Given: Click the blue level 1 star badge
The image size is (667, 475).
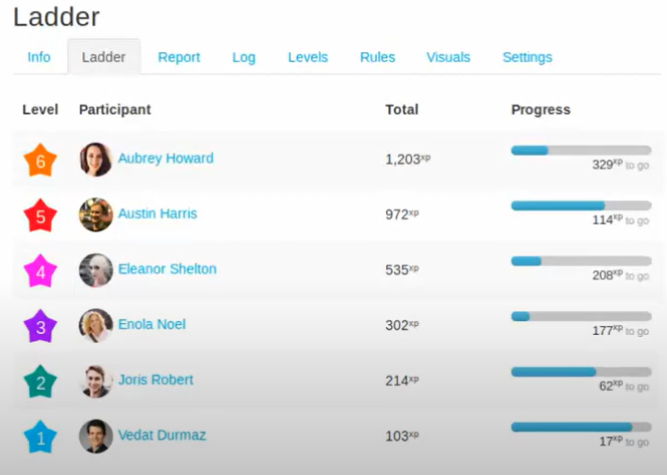Looking at the screenshot, I should (40, 437).
